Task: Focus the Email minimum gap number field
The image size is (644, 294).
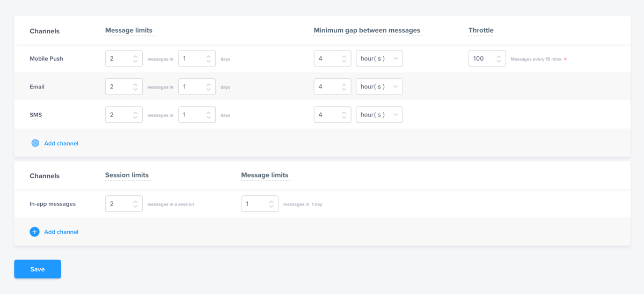Action: coord(326,86)
